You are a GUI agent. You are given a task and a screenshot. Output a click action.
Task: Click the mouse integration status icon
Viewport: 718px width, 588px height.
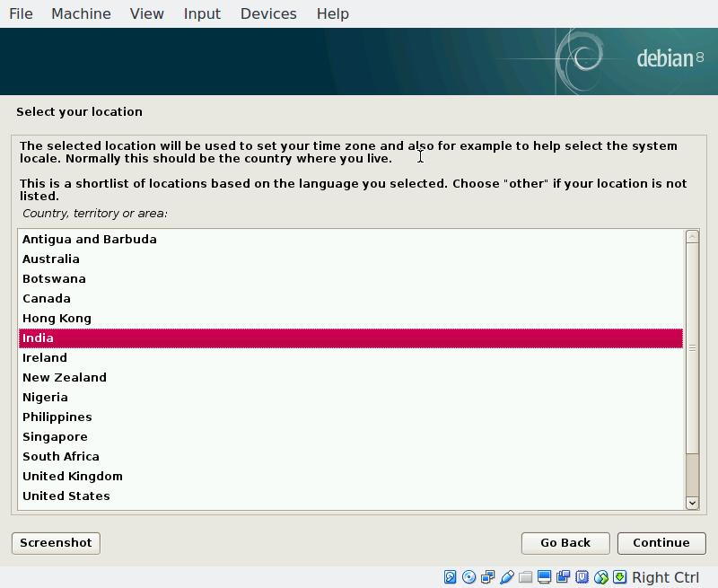click(600, 577)
